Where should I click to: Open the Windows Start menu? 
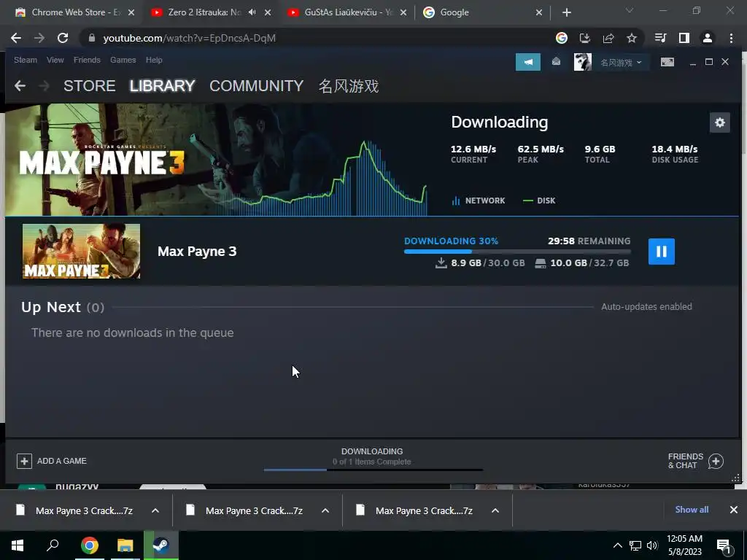(x=18, y=545)
